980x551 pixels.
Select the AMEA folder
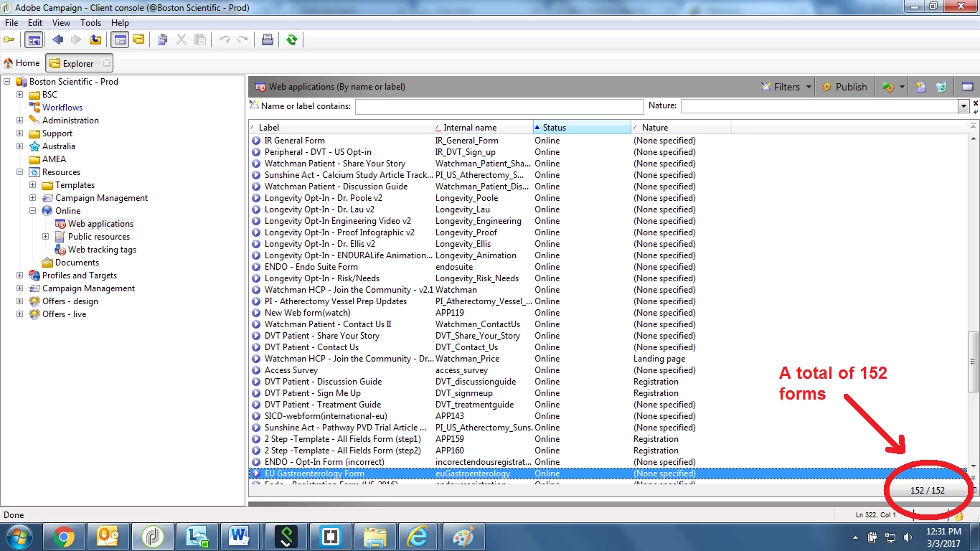point(54,159)
